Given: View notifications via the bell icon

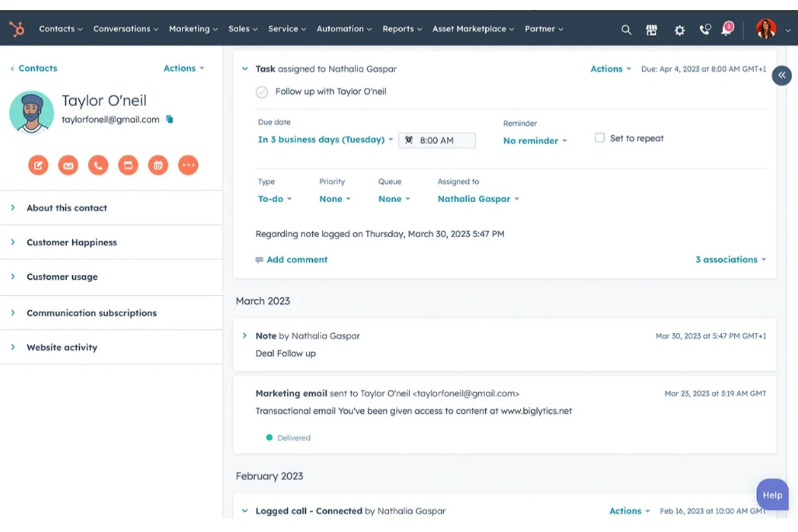Looking at the screenshot, I should click(725, 30).
